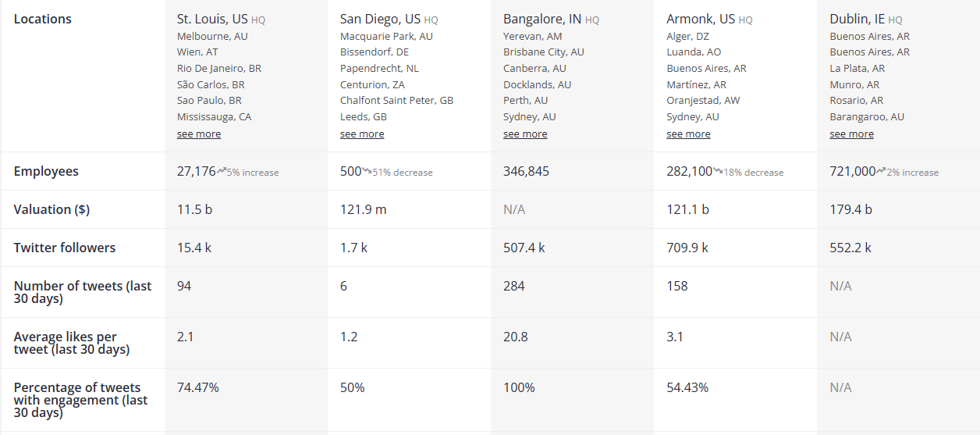
Task: Expand "see more" under the San Diego locations
Action: click(x=362, y=134)
